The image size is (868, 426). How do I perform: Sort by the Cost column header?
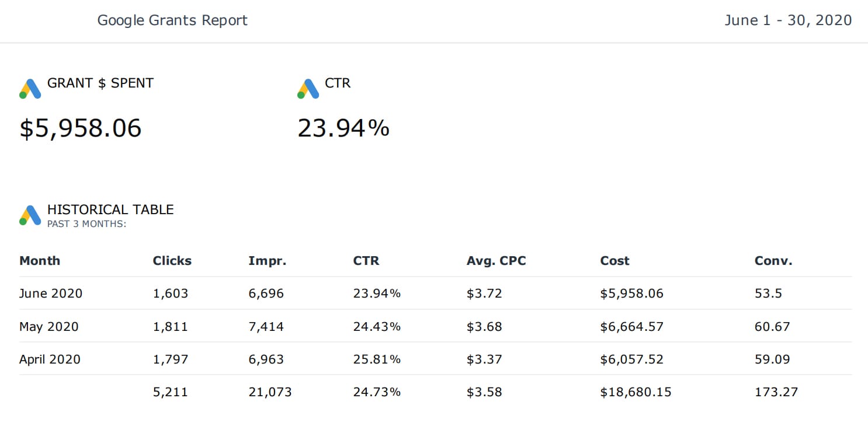(x=614, y=261)
